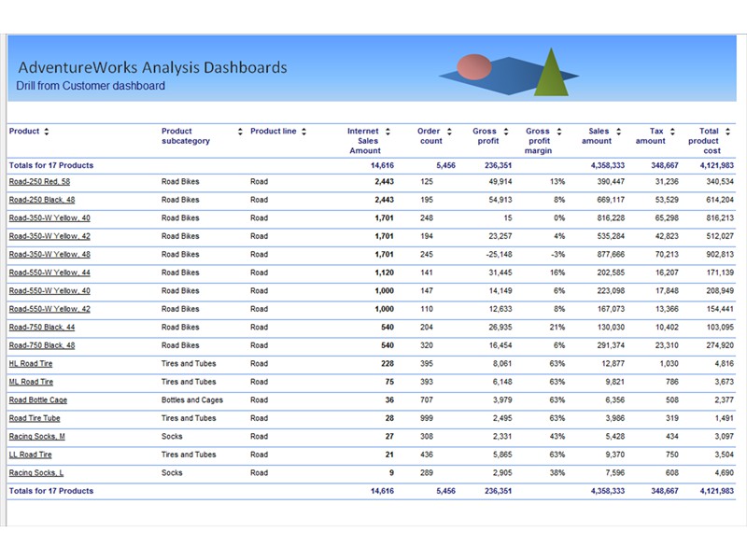Select gross profit margin 21% cell

[x=557, y=328]
